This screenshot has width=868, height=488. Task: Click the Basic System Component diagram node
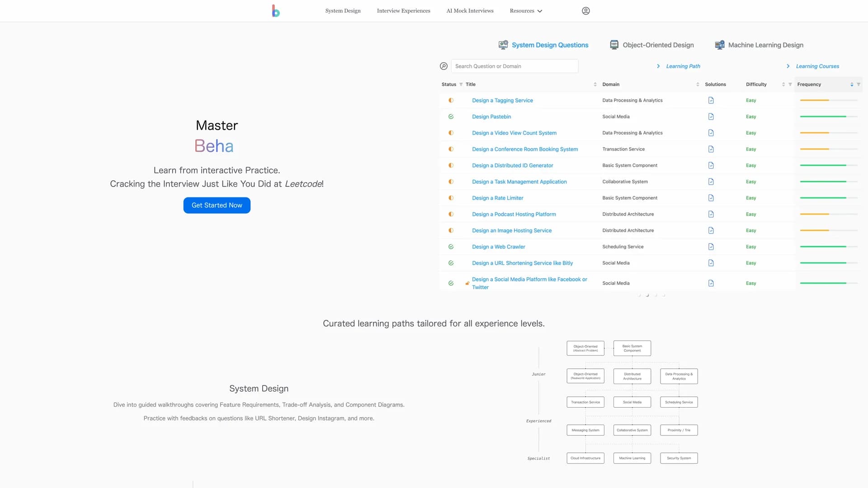click(x=632, y=348)
